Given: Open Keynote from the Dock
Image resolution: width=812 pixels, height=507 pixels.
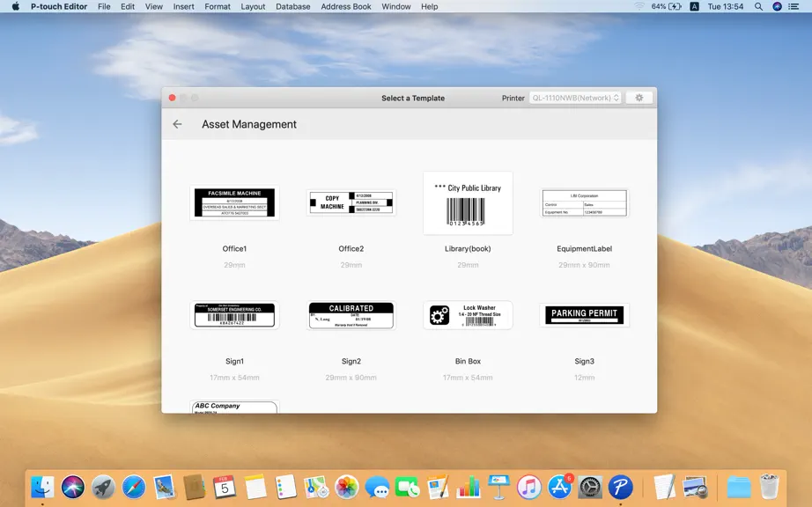Looking at the screenshot, I should pyautogui.click(x=498, y=487).
